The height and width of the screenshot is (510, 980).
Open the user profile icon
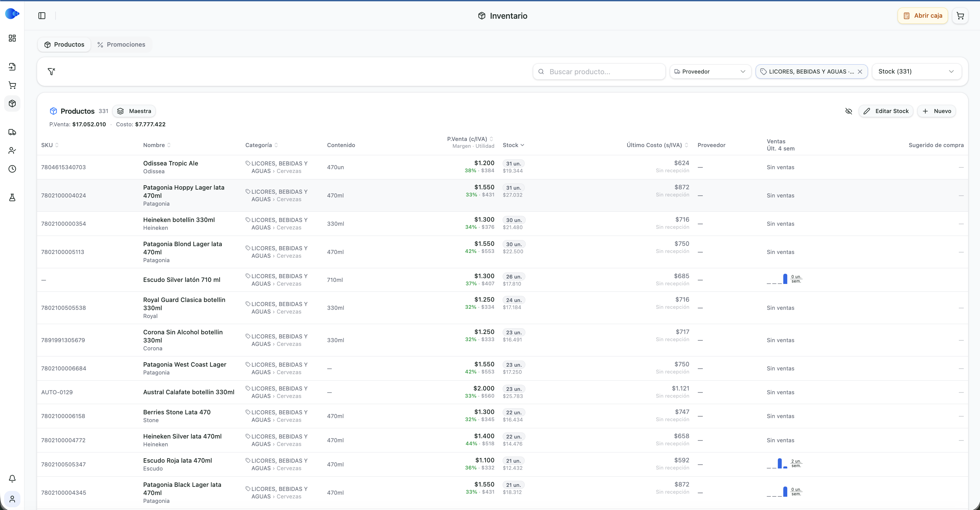[12, 499]
